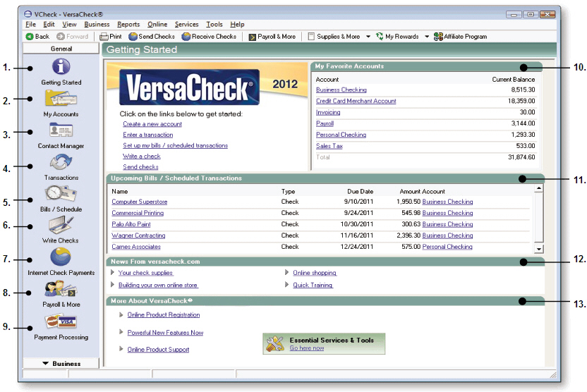This screenshot has width=587, height=392.
Task: Open the My Accounts sidebar icon
Action: [61, 99]
